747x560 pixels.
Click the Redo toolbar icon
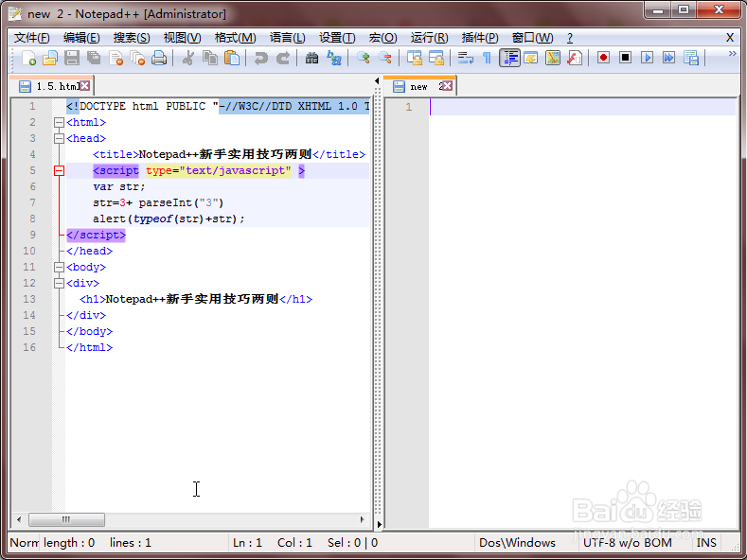pos(283,58)
